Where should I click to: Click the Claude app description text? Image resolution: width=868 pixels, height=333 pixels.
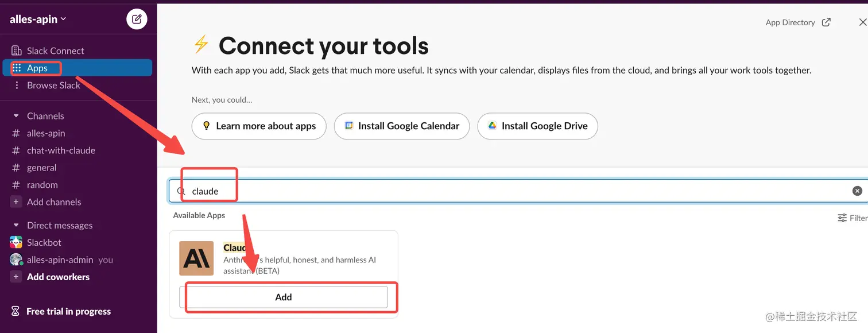[300, 265]
